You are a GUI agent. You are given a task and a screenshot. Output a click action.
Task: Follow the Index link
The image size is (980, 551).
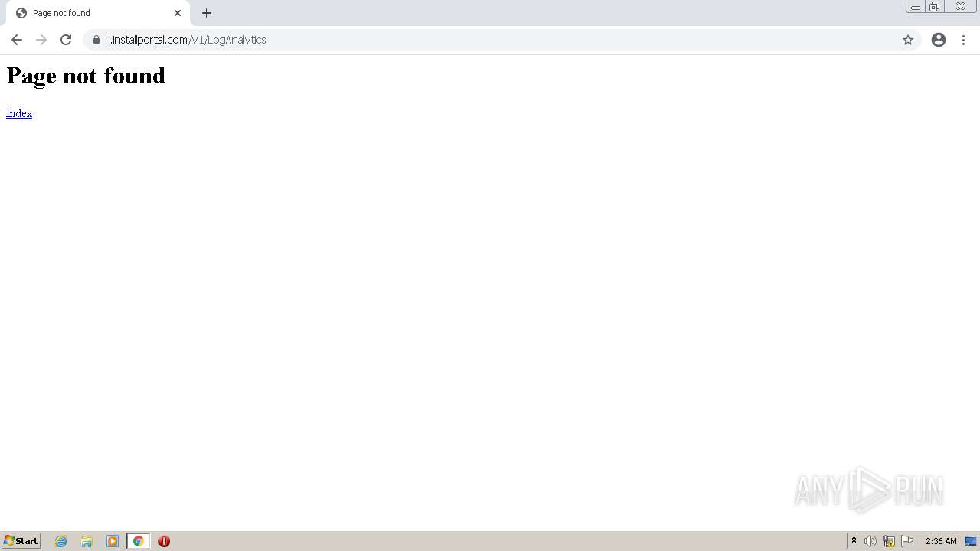tap(19, 113)
